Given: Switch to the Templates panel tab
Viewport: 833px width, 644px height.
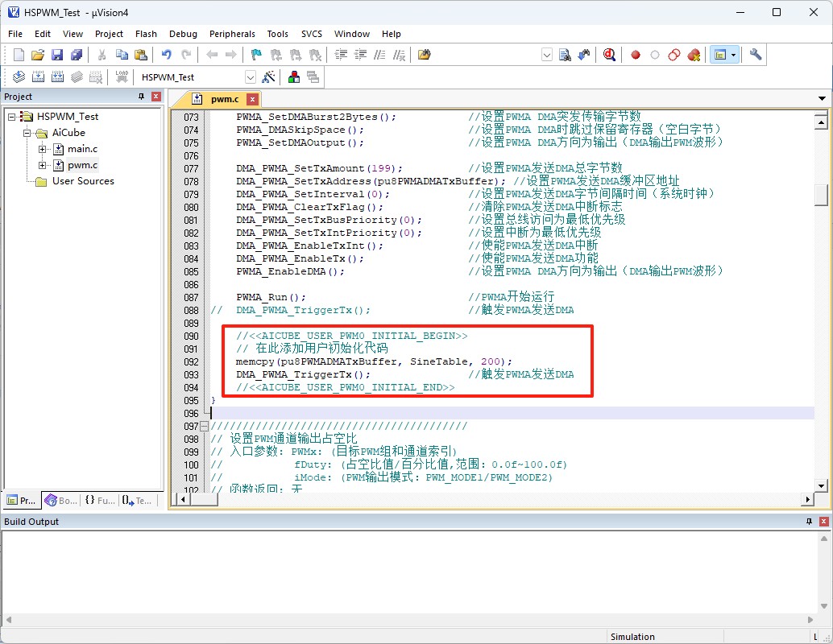Looking at the screenshot, I should [x=136, y=500].
